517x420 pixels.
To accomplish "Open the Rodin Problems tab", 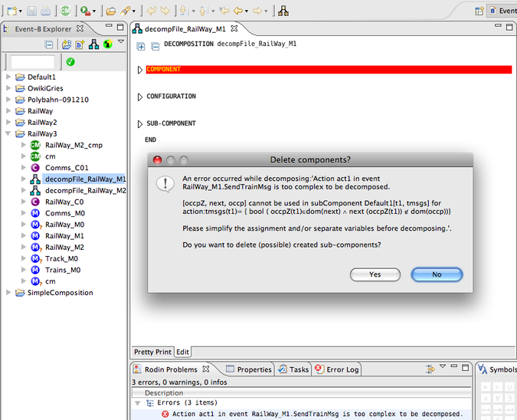I will 171,369.
